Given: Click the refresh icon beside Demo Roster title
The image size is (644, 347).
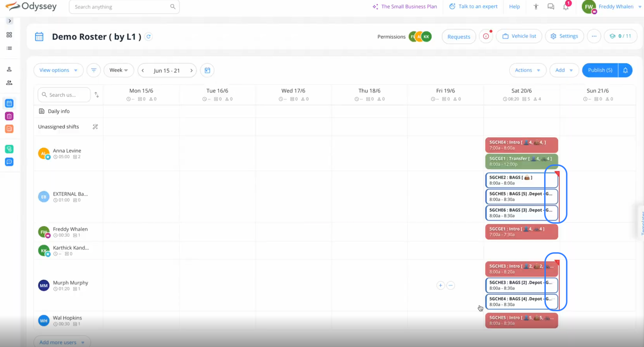Looking at the screenshot, I should point(148,36).
